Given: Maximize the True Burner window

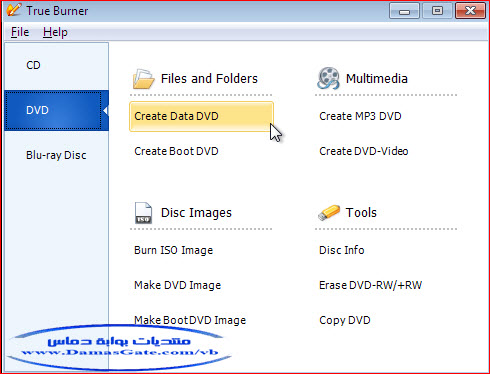Looking at the screenshot, I should tap(437, 11).
